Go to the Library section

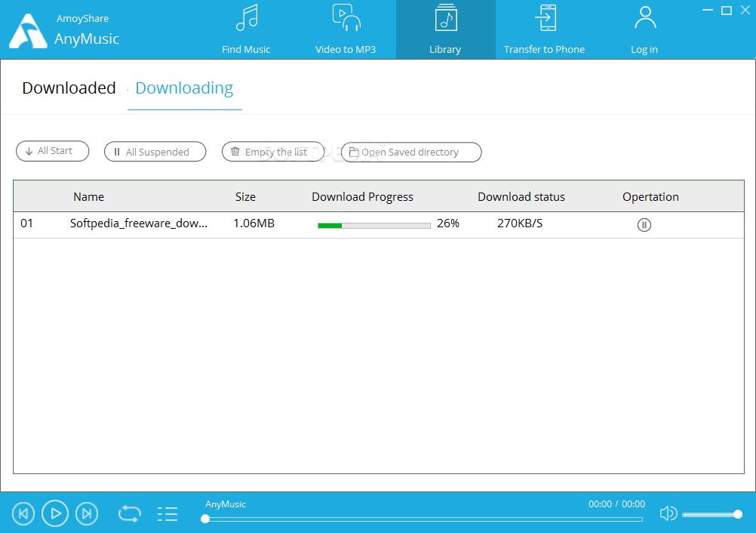pyautogui.click(x=445, y=30)
